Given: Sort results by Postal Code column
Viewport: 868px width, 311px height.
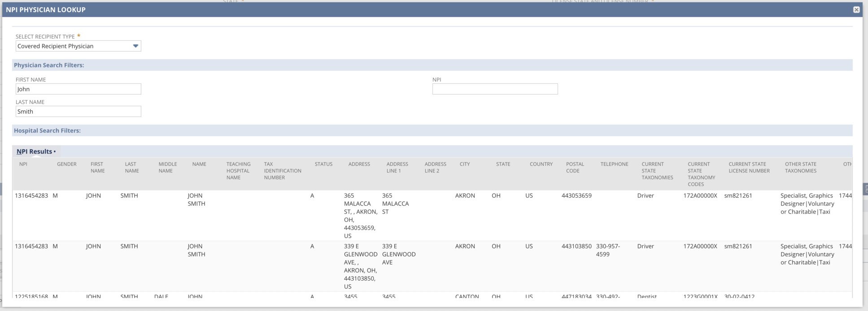Looking at the screenshot, I should [575, 167].
